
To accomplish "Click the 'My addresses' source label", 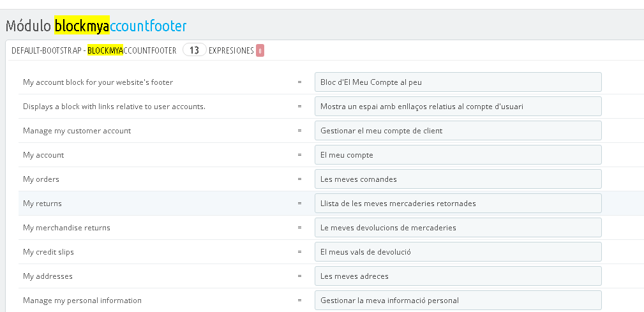I will point(48,276).
